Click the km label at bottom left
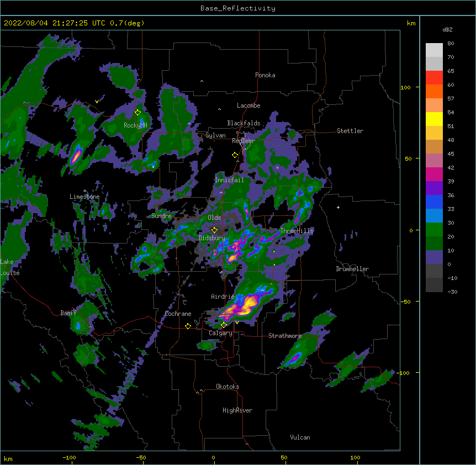Screen dimensions: 476x465 [8, 459]
